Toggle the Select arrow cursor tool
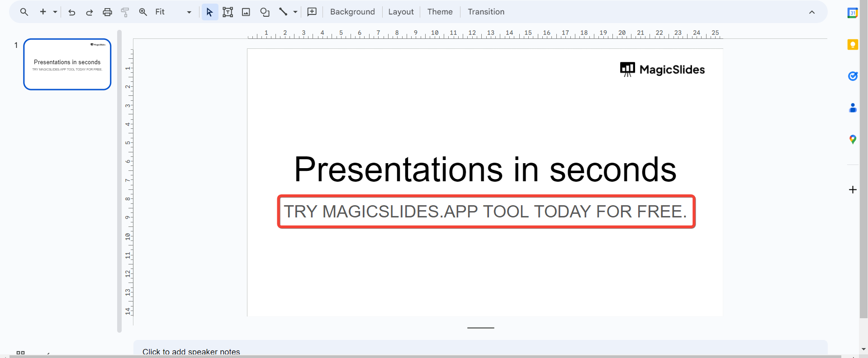868x358 pixels. click(209, 12)
